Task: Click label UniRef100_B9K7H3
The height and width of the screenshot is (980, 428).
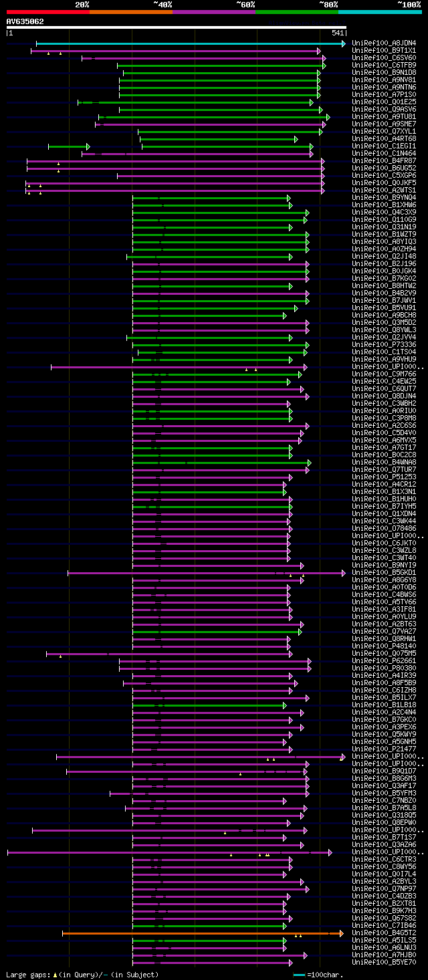Action: click(x=384, y=911)
